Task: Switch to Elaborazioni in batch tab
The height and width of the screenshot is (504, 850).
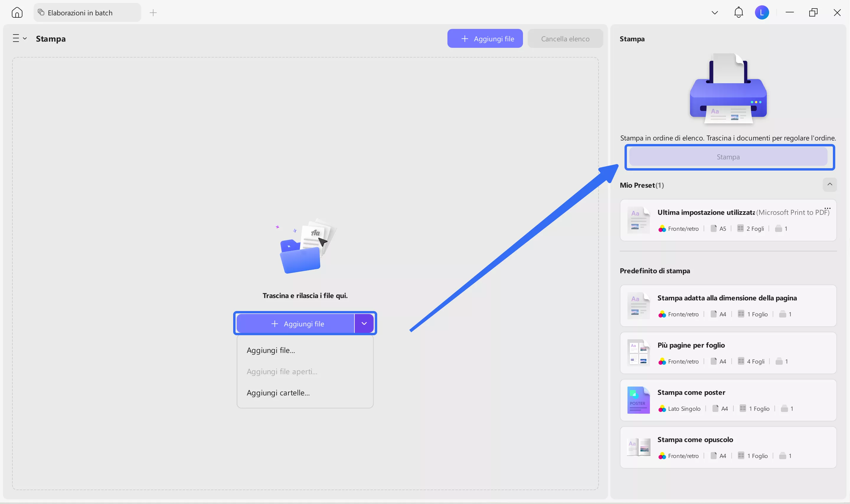Action: point(80,13)
